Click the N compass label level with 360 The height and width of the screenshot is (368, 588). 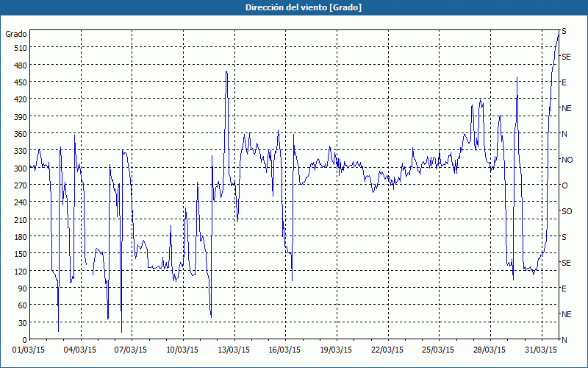point(564,134)
